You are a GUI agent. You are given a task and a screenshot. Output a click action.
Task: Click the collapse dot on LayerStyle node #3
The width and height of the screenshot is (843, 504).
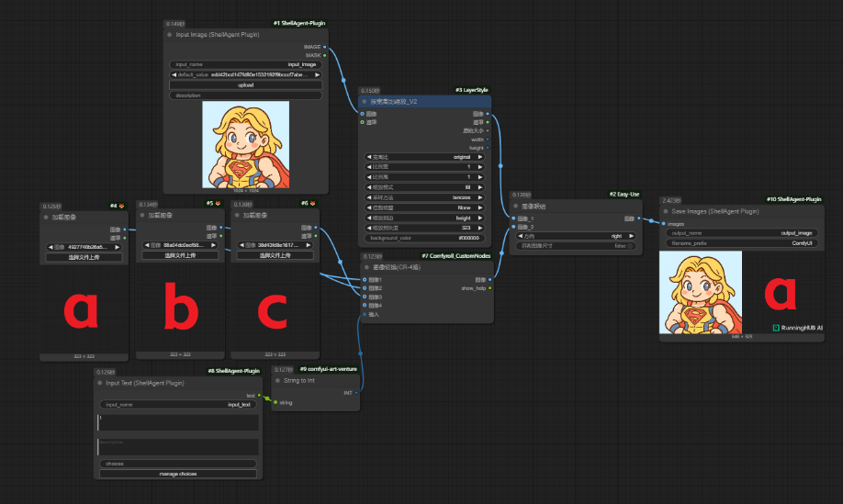365,102
